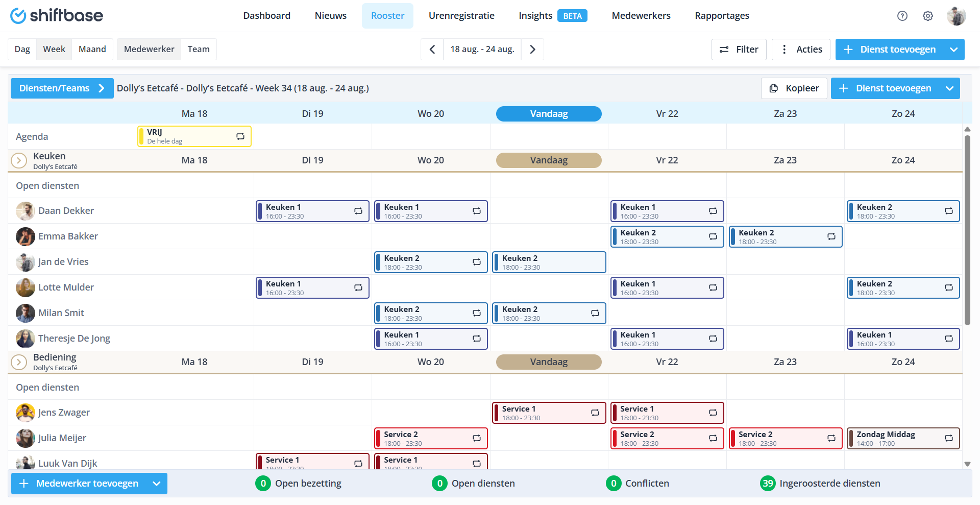Click the Kopieer button
The height and width of the screenshot is (505, 980).
794,88
